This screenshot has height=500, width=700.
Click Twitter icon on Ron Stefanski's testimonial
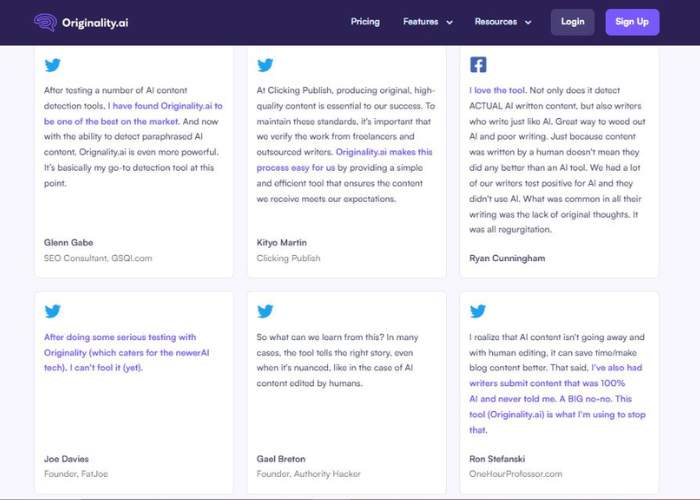click(478, 311)
